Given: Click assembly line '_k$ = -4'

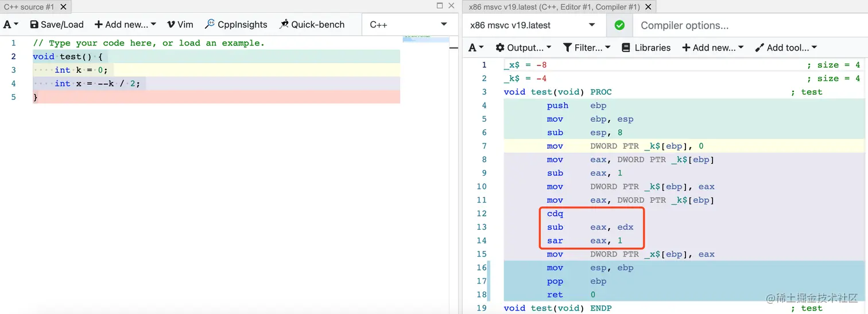Looking at the screenshot, I should pyautogui.click(x=525, y=79).
